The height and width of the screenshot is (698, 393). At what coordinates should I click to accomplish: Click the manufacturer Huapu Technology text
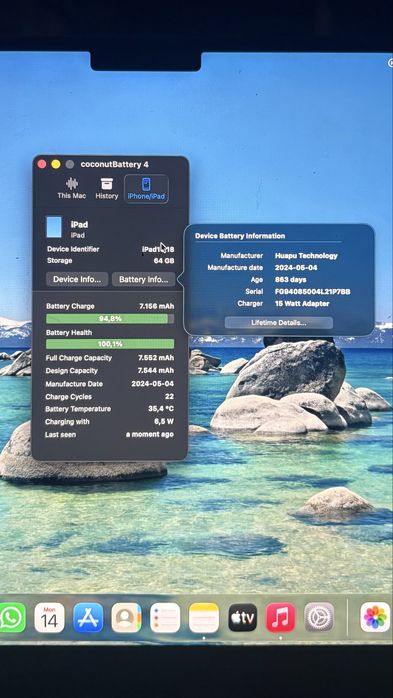coord(306,256)
